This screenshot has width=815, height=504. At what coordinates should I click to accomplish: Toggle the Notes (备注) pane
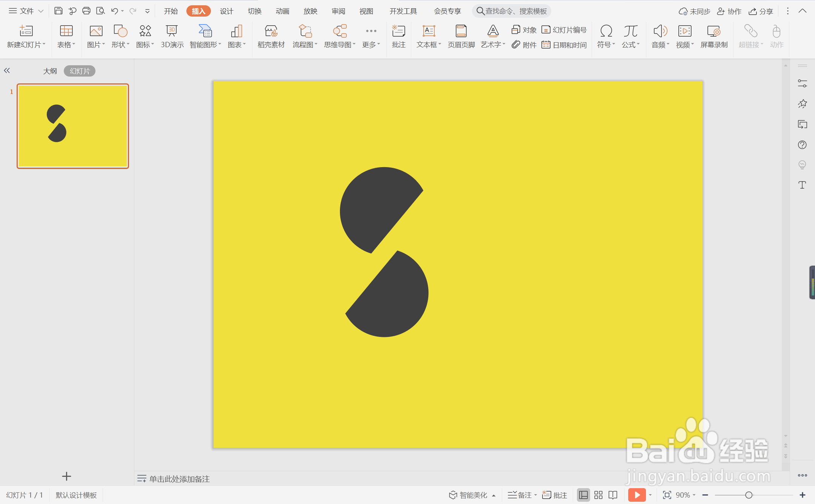[520, 495]
